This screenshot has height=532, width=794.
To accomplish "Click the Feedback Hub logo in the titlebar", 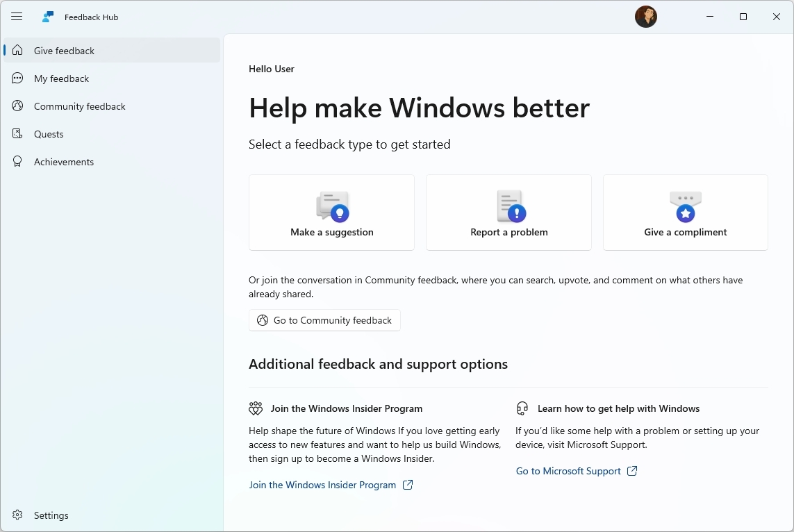I will pos(47,16).
